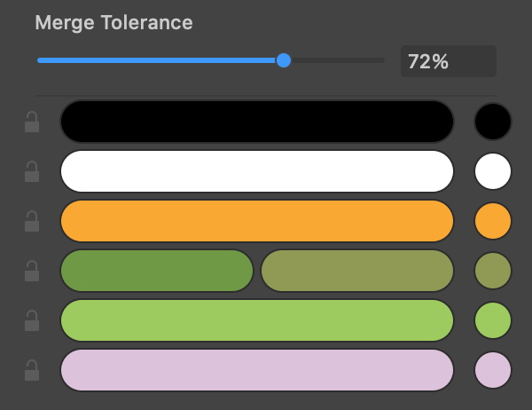Select the pale pink color bar
Image resolution: width=532 pixels, height=410 pixels.
[257, 370]
